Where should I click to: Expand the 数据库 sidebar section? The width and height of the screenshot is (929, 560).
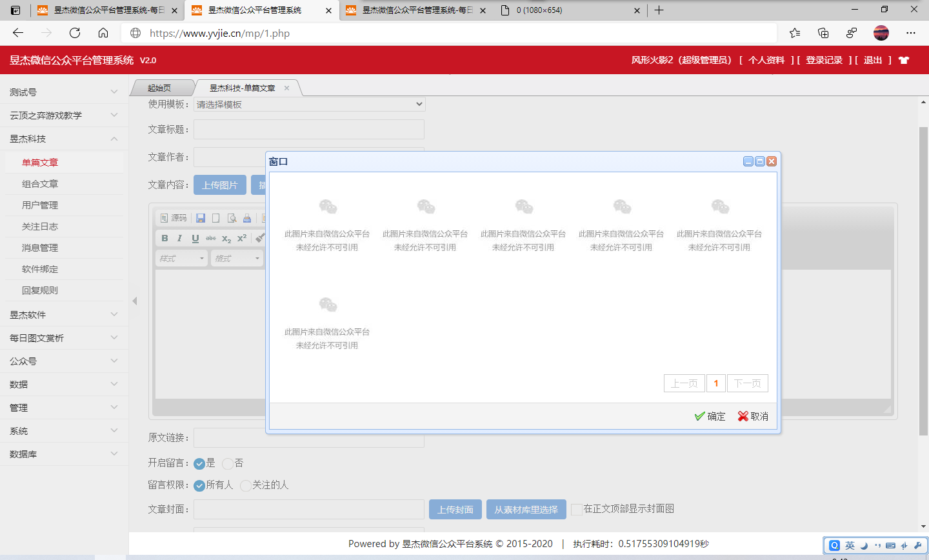[65, 454]
